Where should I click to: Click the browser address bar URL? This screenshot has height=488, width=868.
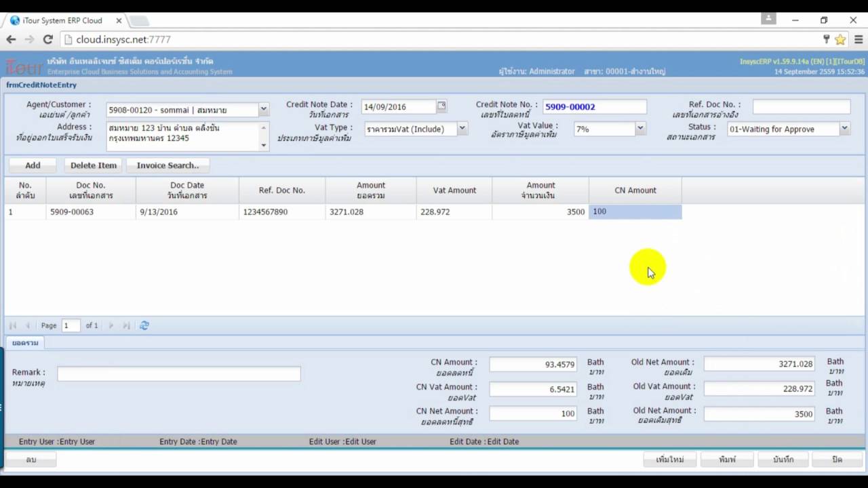point(123,39)
